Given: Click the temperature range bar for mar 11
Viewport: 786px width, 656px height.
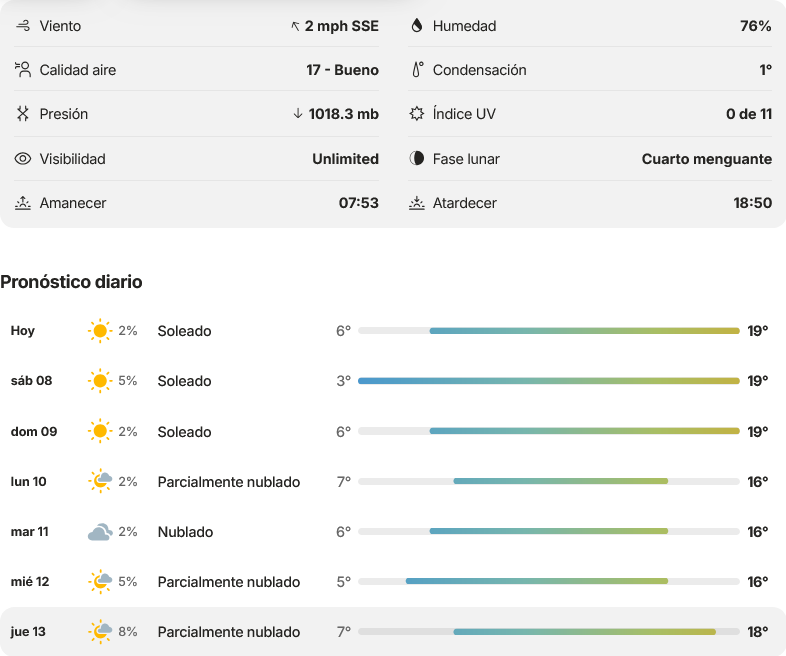Looking at the screenshot, I should coord(549,531).
